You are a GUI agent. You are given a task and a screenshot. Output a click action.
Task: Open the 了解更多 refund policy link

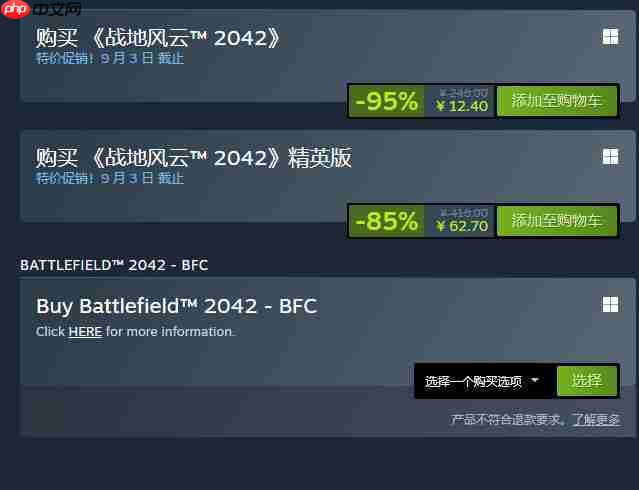tap(596, 419)
